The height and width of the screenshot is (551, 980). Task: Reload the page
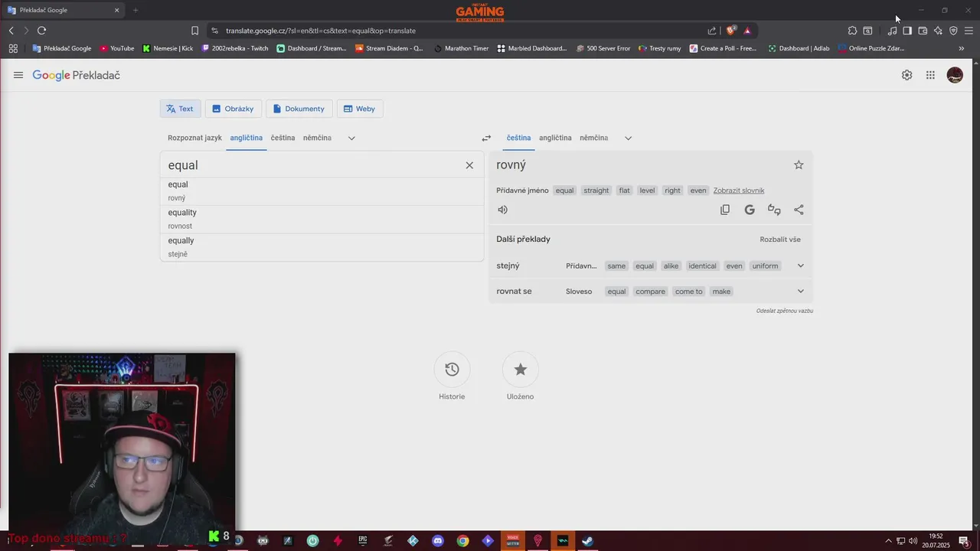click(41, 31)
